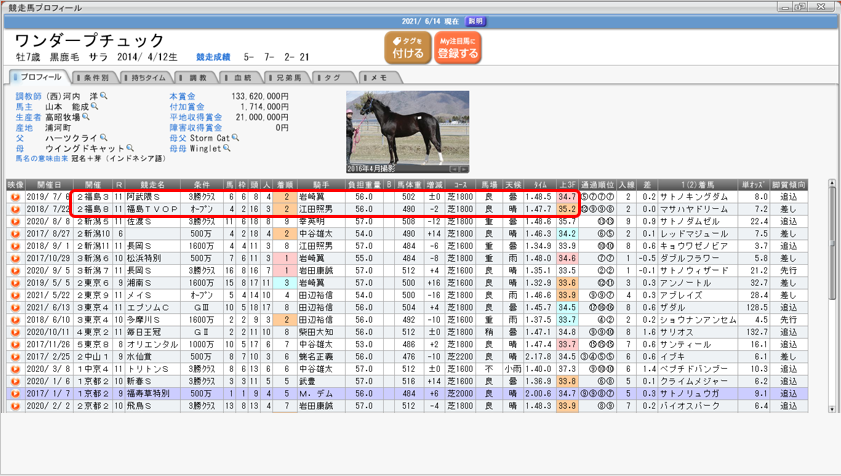Play the video icon for 2021/6/13 エプソムC
Image resolution: width=841 pixels, height=476 pixels.
coord(15,307)
